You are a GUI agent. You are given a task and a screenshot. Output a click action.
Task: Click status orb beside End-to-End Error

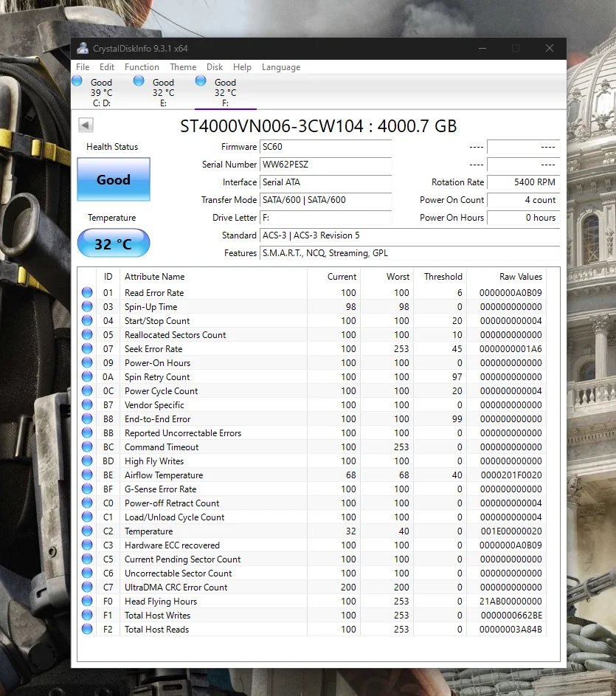(x=87, y=419)
